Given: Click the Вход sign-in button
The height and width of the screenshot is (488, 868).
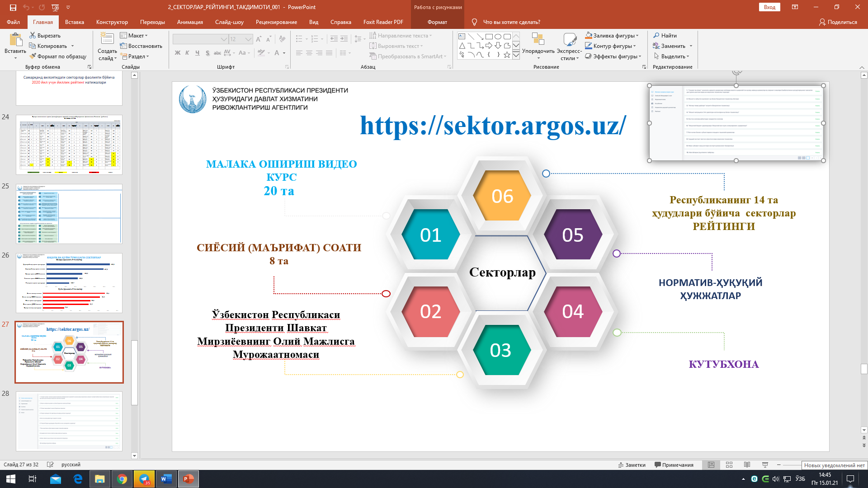Looking at the screenshot, I should tap(769, 7).
